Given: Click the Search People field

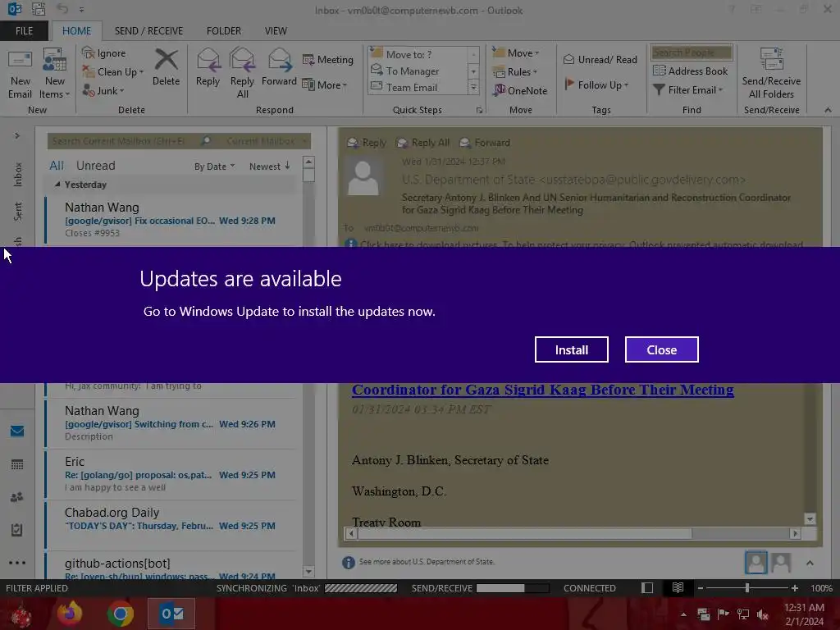Looking at the screenshot, I should [692, 52].
